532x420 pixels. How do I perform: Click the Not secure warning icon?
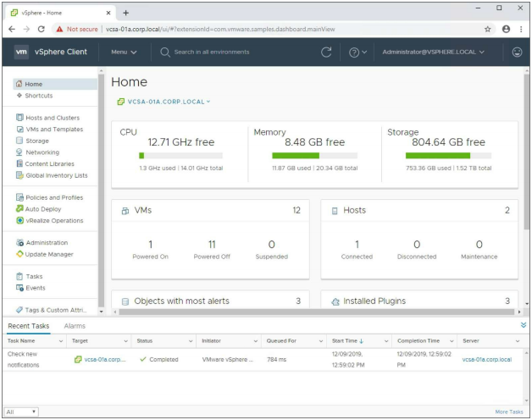coord(59,29)
